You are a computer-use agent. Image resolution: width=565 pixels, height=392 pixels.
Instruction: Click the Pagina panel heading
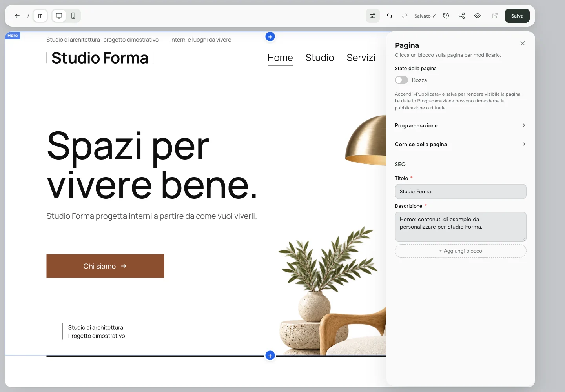407,45
